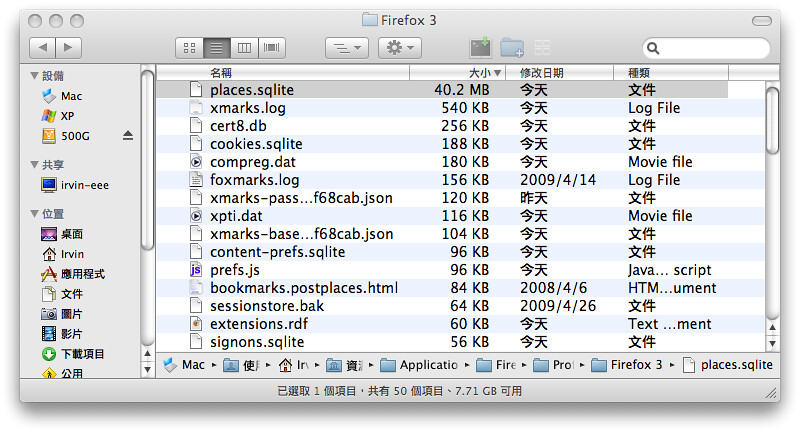Image resolution: width=800 pixels, height=432 pixels.
Task: Click Fire folder in path bar
Action: click(x=496, y=365)
